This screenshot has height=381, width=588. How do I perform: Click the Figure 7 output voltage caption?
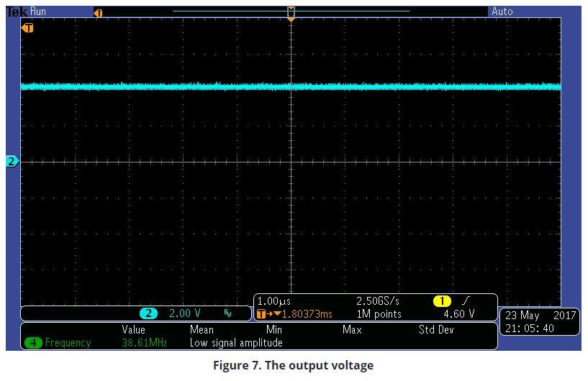pos(293,365)
